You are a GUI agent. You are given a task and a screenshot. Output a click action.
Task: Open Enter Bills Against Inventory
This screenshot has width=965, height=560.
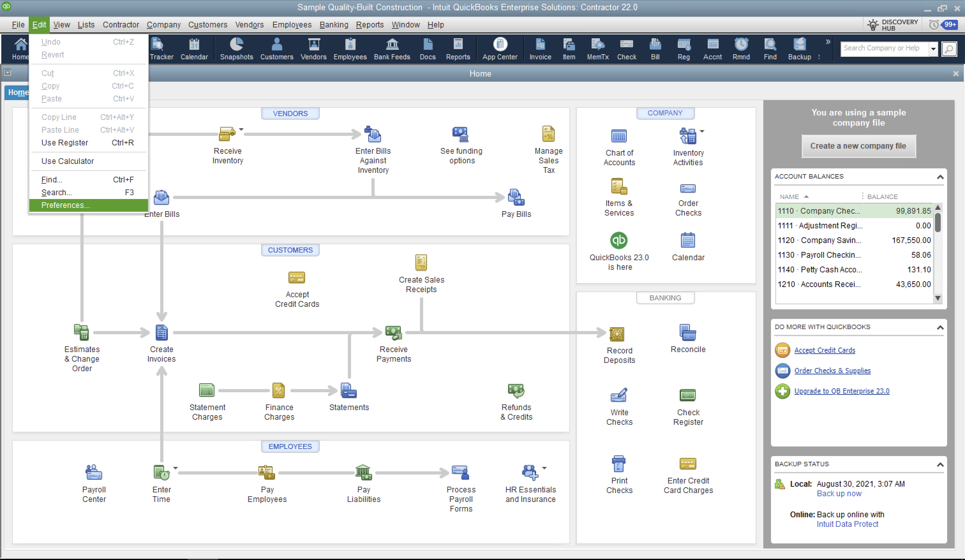[x=373, y=134]
